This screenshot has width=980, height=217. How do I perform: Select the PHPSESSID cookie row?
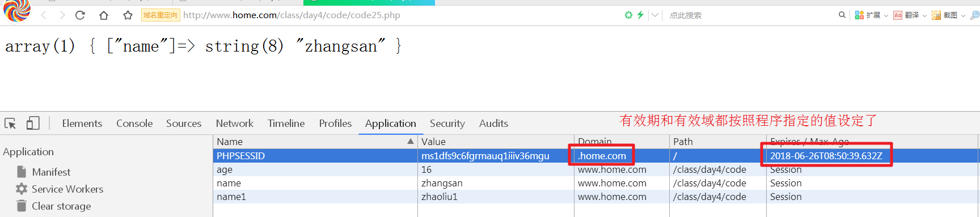[596, 156]
